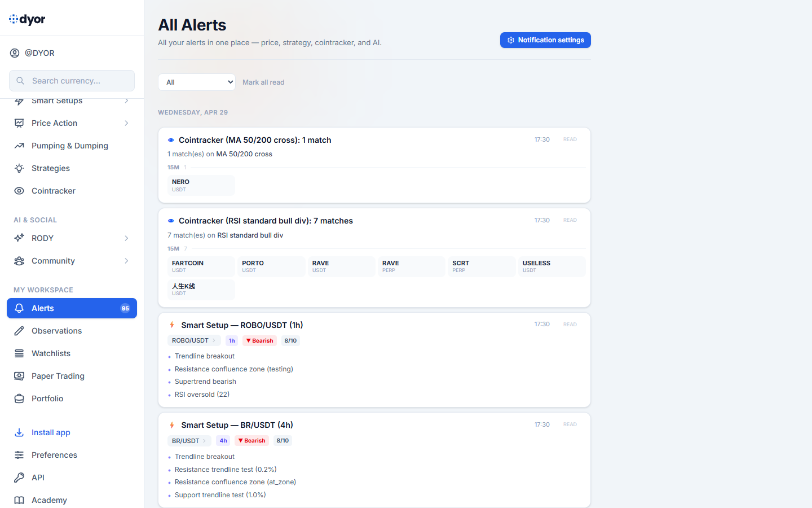The image size is (812, 508).
Task: Toggle READ on MA 50/200 cross alert
Action: tap(570, 139)
